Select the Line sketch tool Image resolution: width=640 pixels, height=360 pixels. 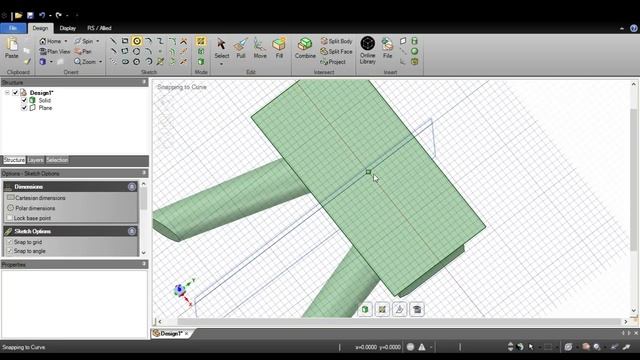113,41
